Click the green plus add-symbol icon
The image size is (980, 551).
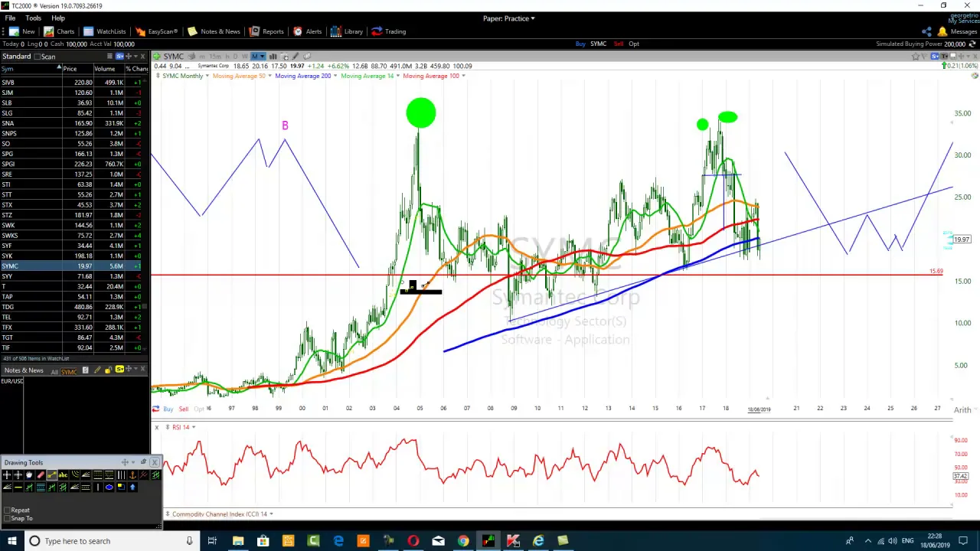click(x=156, y=57)
